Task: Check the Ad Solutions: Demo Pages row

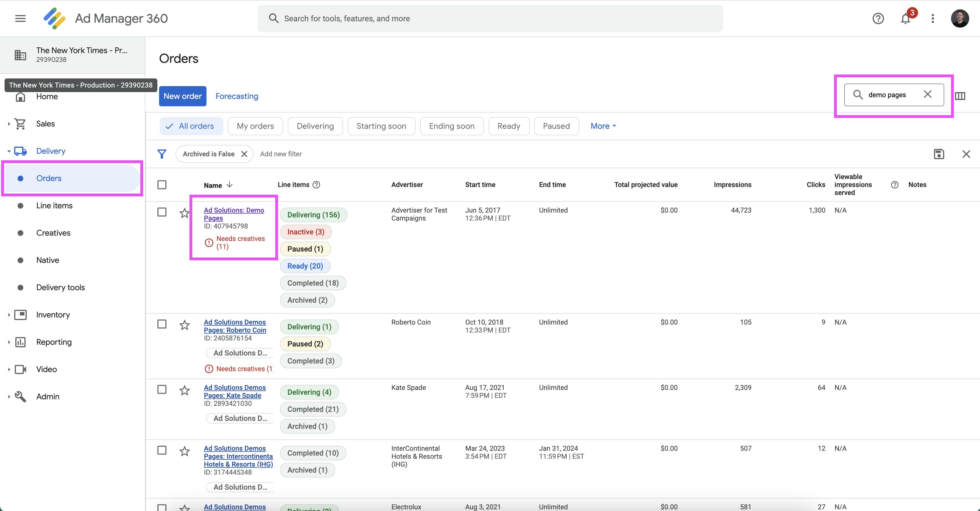Action: point(162,212)
